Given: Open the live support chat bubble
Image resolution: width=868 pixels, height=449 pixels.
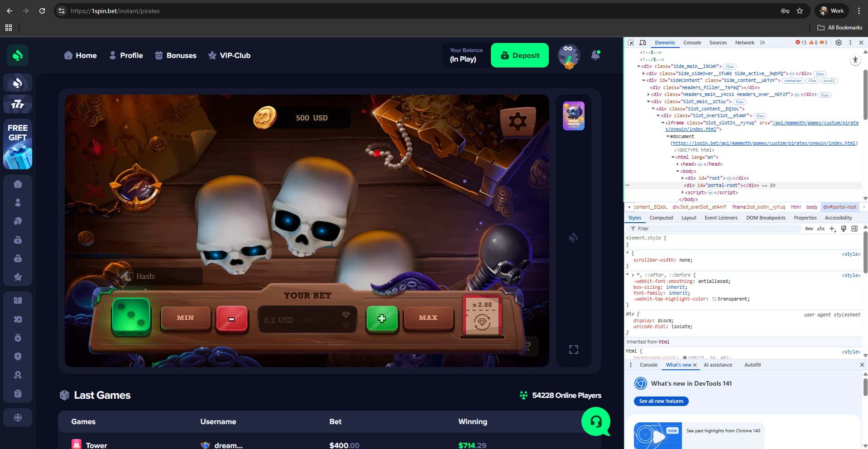Looking at the screenshot, I should (595, 421).
